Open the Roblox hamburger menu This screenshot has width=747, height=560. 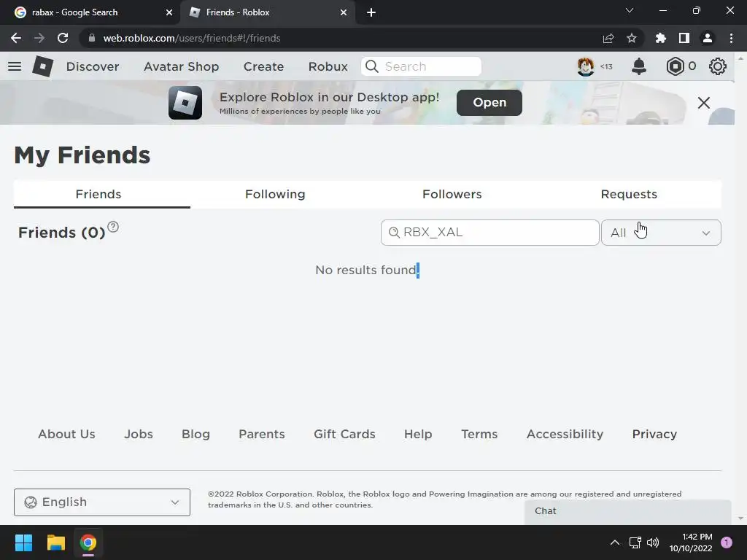(15, 66)
